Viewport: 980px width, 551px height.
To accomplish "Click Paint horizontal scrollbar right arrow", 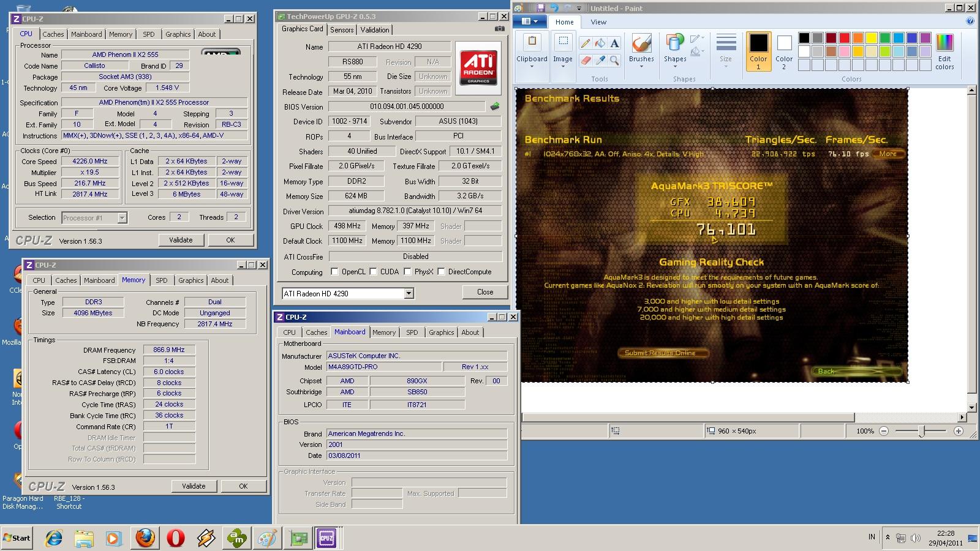I will [x=962, y=418].
